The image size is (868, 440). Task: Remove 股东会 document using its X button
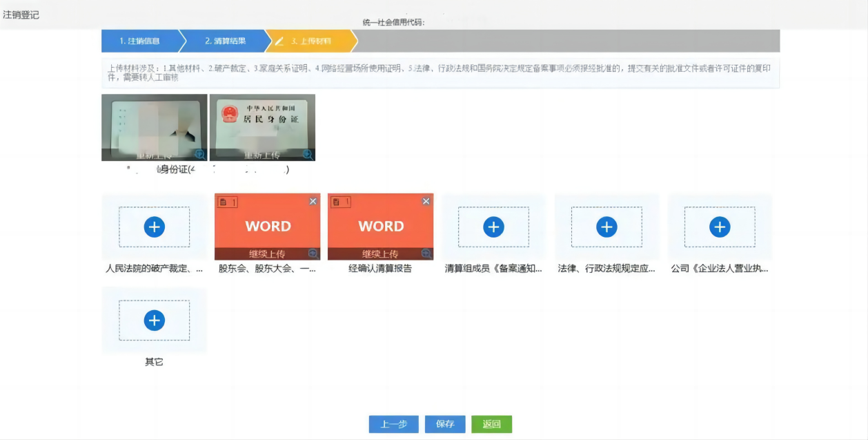click(314, 201)
